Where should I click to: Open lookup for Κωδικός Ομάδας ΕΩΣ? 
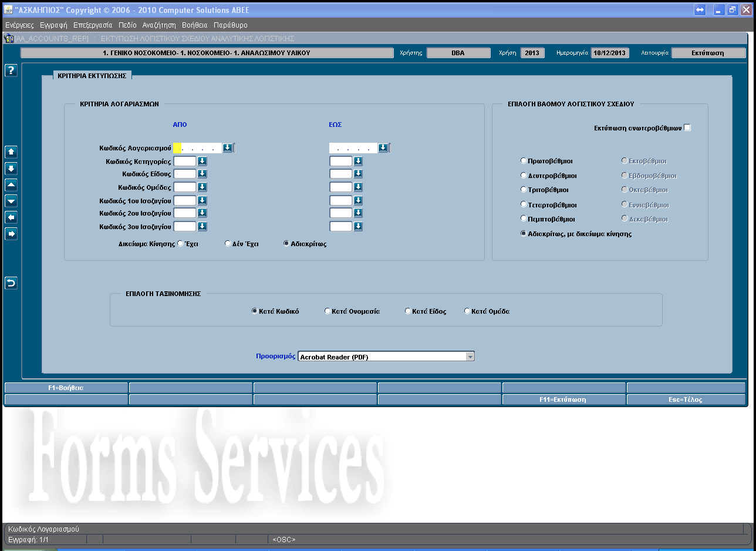point(358,187)
